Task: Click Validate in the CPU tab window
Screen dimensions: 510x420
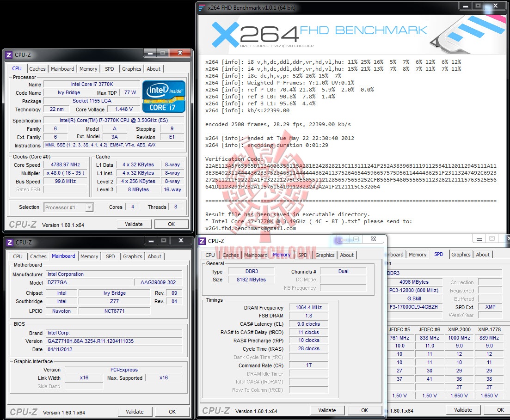Action: (x=134, y=224)
